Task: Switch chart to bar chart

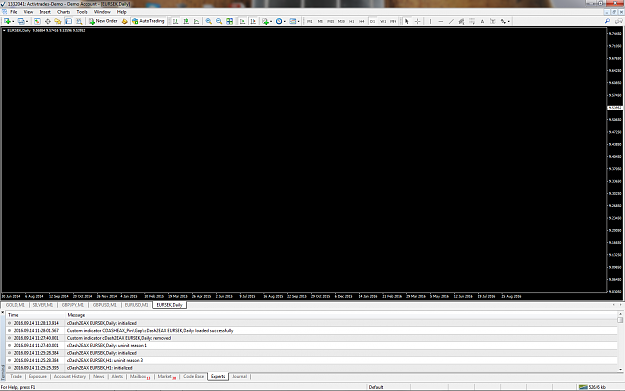Action: coord(175,21)
